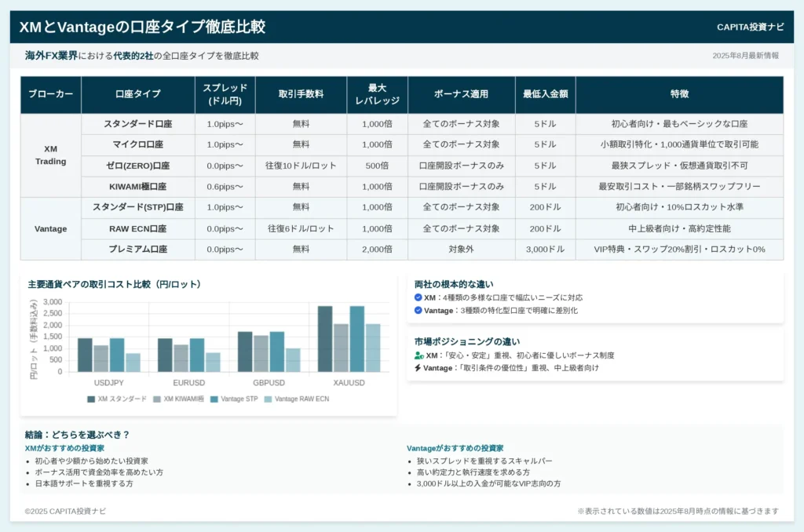Viewport: 804px width, 532px height.
Task: Select the プレミアム口座 account type cell
Action: (x=138, y=249)
